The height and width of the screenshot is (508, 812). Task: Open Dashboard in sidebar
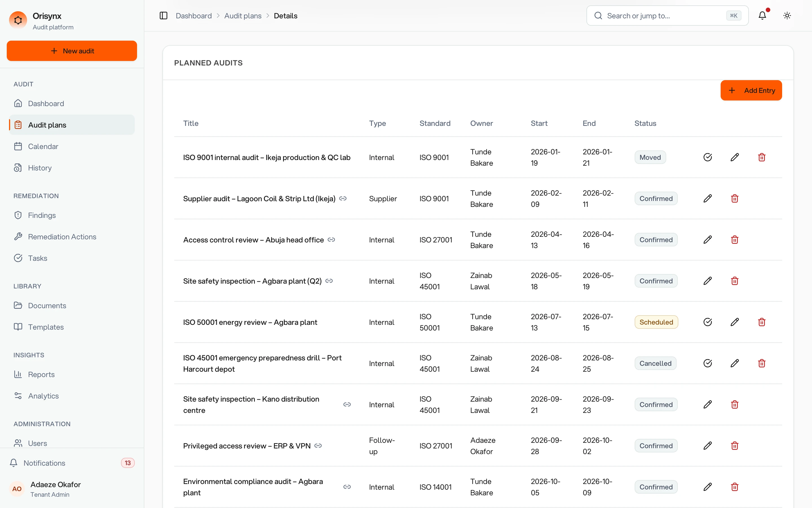tap(72, 104)
